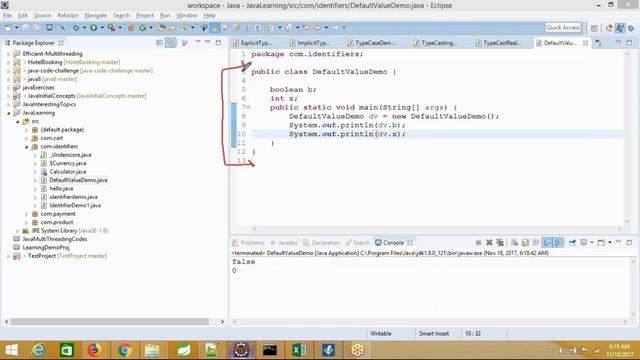Image resolution: width=640 pixels, height=360 pixels.
Task: Expand the JRE System Library node
Action: (18, 231)
